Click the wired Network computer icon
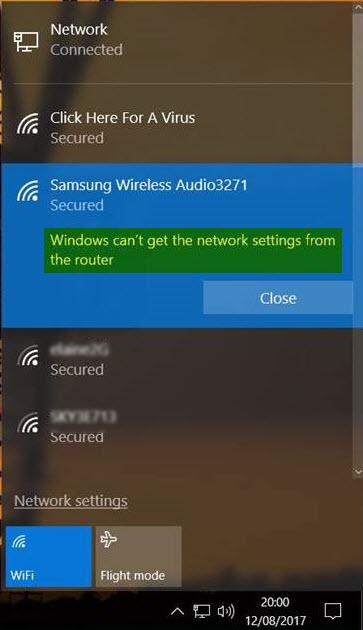 click(x=27, y=41)
